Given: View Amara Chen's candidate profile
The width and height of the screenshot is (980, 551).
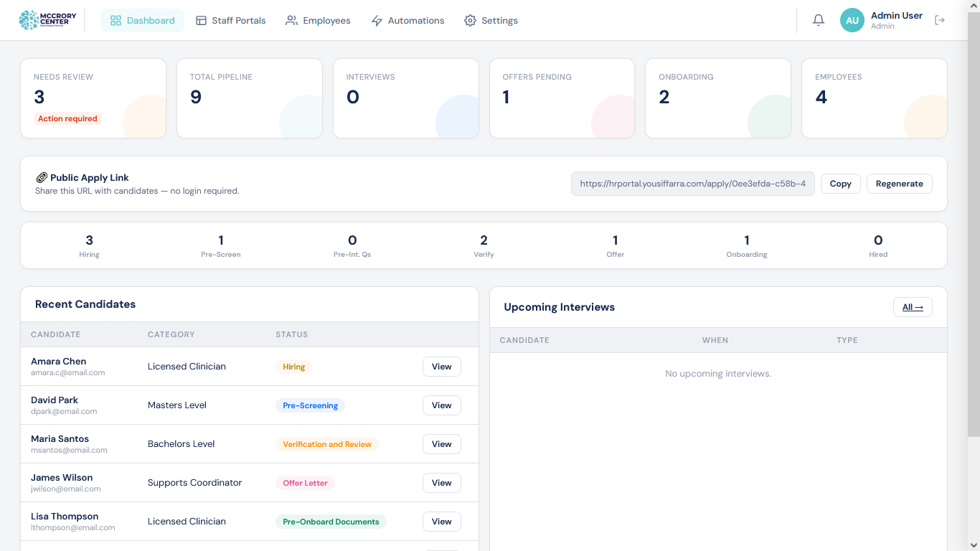Looking at the screenshot, I should pos(442,367).
